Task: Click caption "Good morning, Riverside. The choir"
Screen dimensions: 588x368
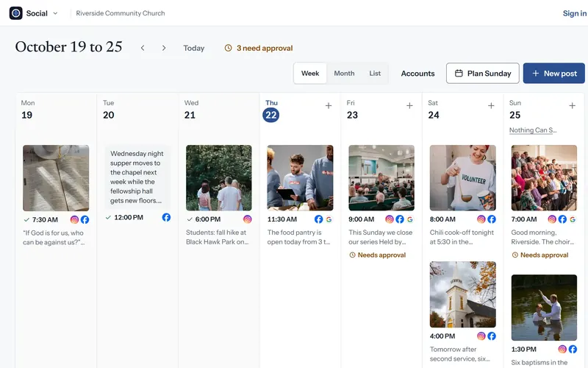Action: coord(542,237)
